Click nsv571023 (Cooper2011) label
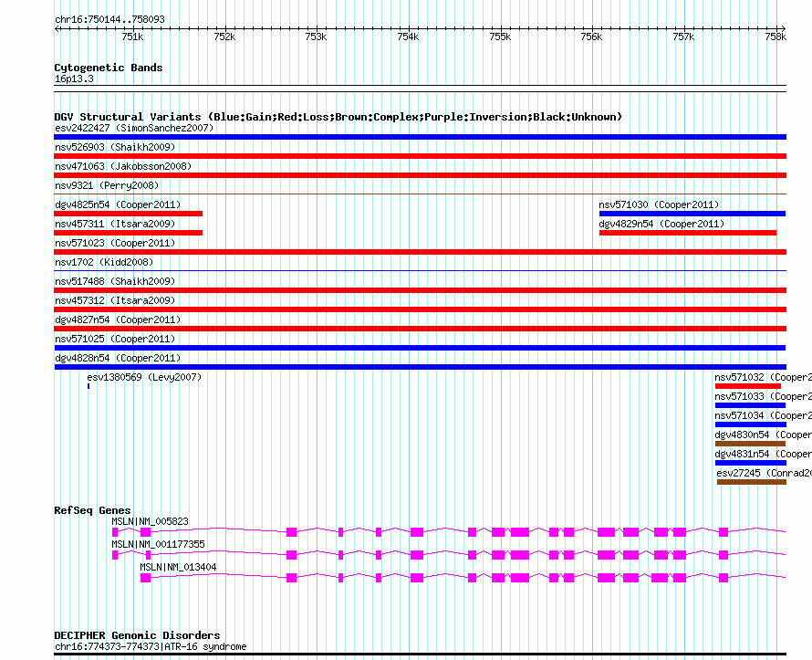 (115, 243)
